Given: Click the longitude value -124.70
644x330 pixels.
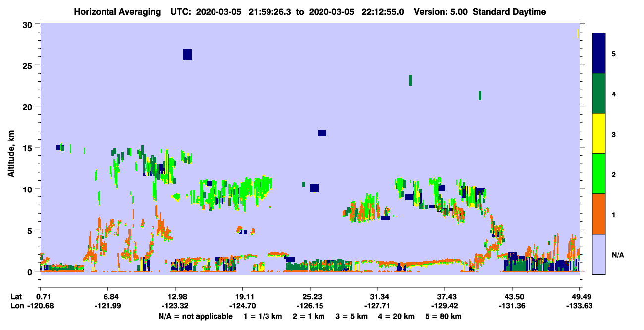Looking at the screenshot, I should (242, 306).
